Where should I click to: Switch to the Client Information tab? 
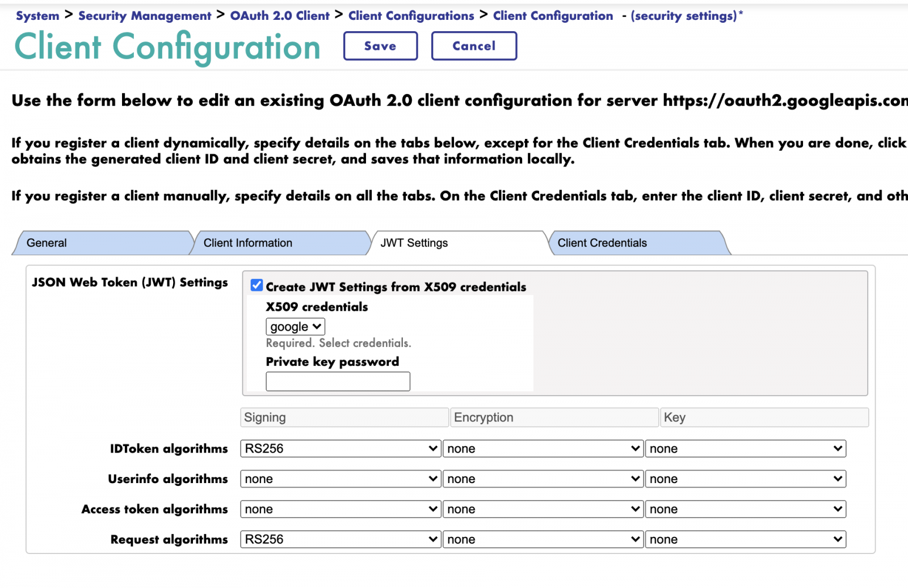pyautogui.click(x=281, y=243)
